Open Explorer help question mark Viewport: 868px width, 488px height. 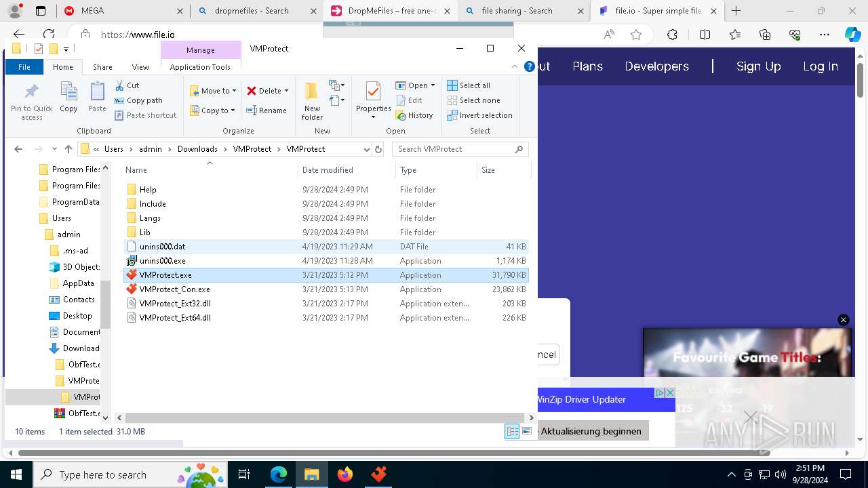pyautogui.click(x=528, y=67)
